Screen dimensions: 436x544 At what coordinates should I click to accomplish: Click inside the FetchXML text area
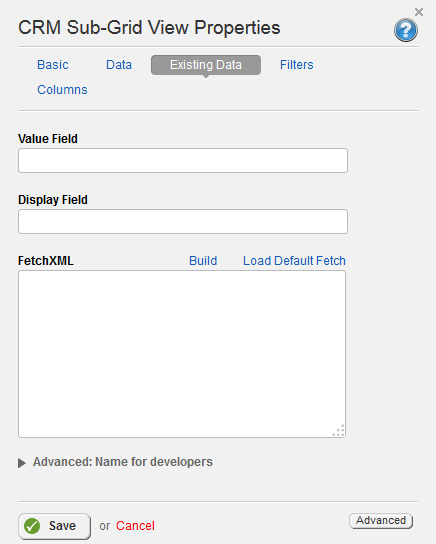(x=182, y=354)
